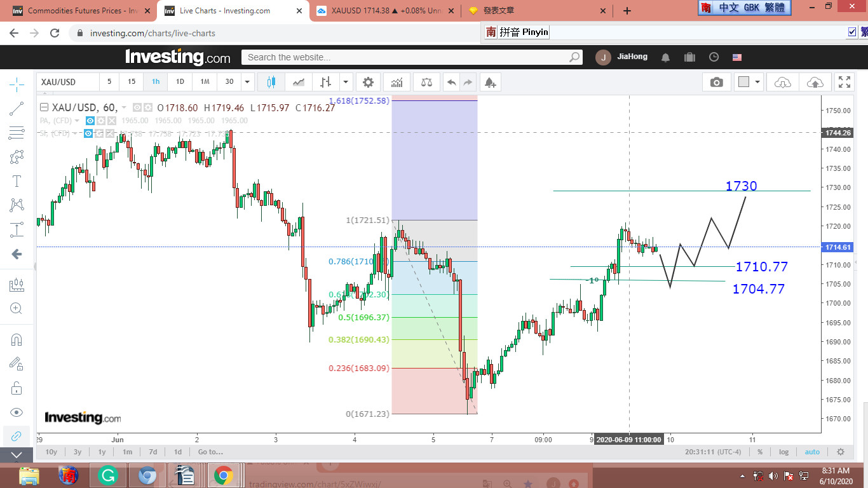
Task: Collapse the XAU/USD legend box
Action: coord(44,107)
